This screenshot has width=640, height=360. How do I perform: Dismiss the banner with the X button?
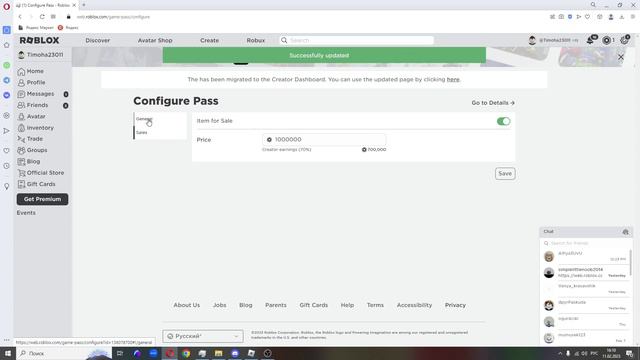621,57
